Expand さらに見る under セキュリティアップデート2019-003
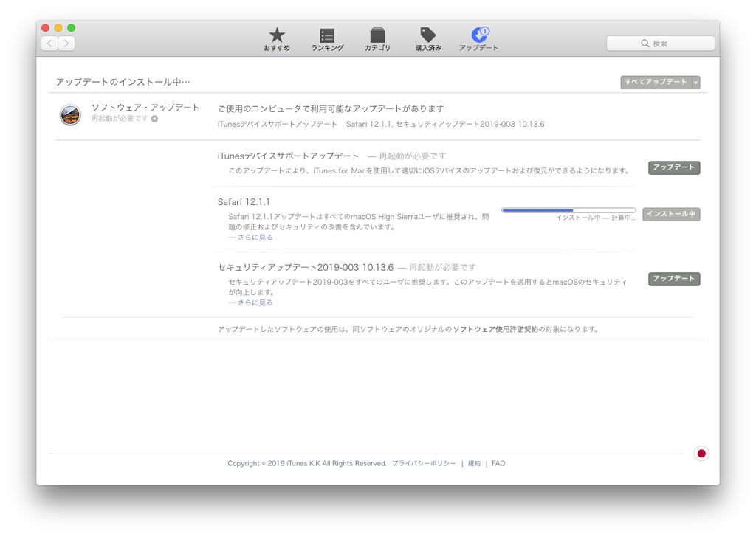Screen dimensions: 756x537 point(255,302)
